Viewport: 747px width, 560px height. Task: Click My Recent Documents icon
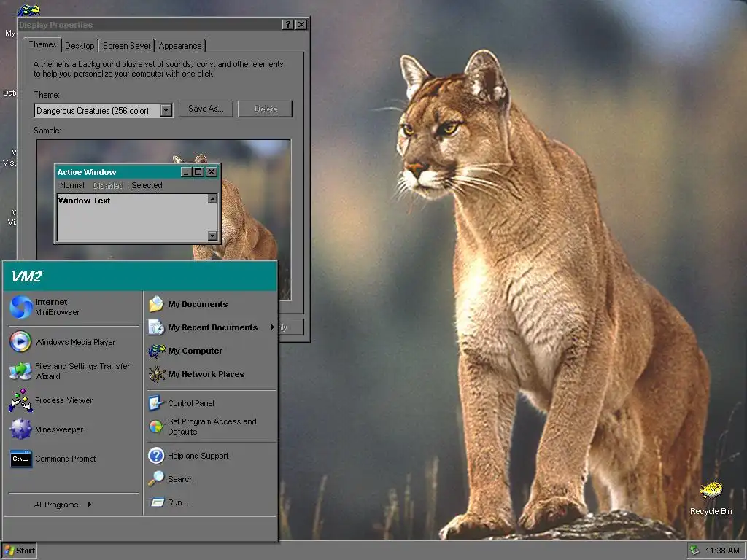tap(156, 327)
